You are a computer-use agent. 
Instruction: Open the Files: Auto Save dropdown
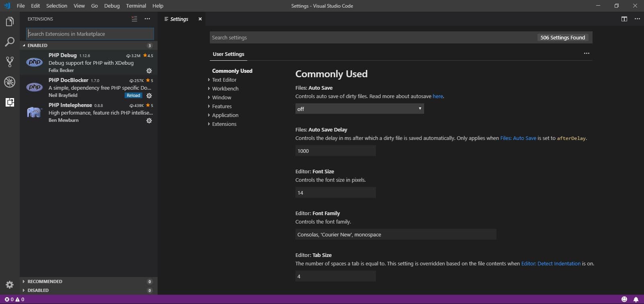click(x=359, y=109)
